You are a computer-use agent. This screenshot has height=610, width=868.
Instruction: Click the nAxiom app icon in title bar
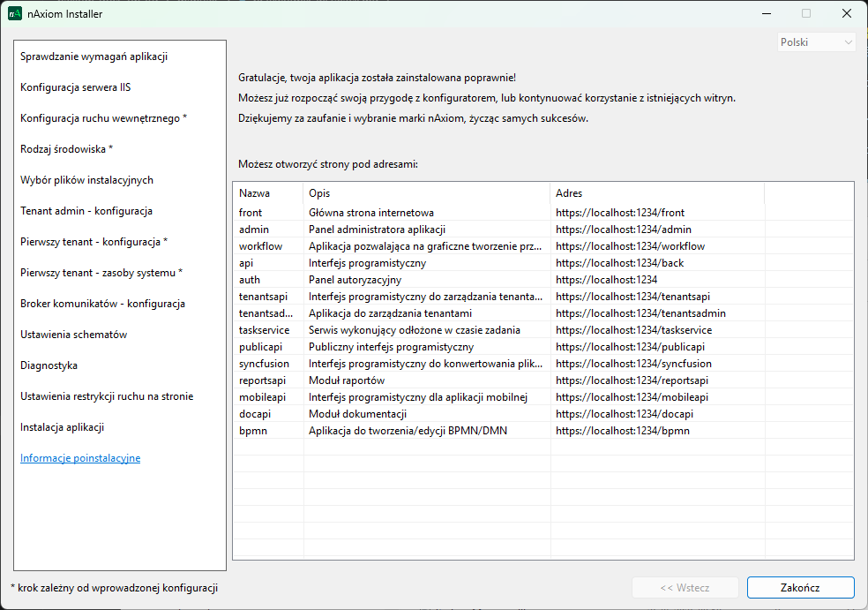click(15, 14)
